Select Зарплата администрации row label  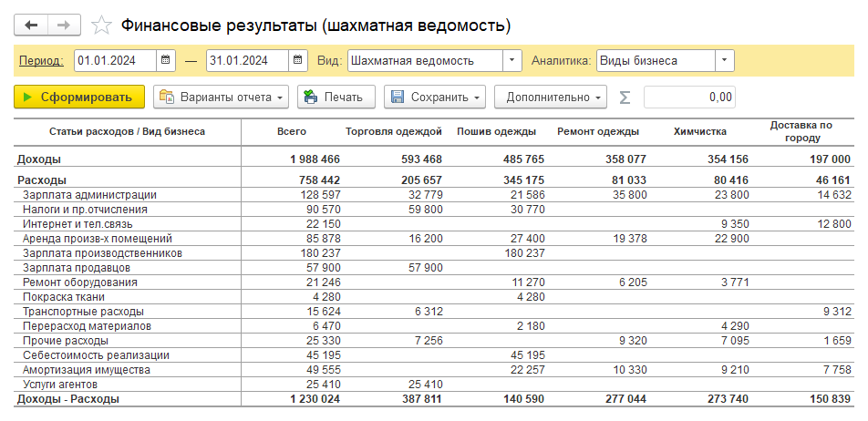pos(89,195)
